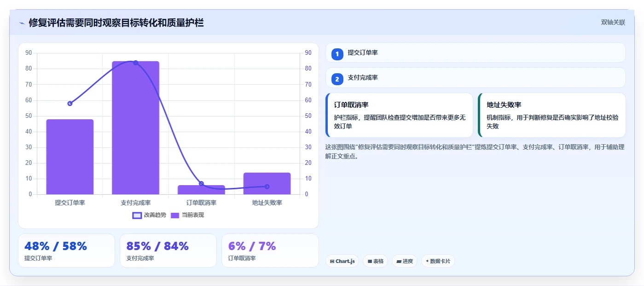644x286 pixels.
Task: Click the title 修复评估需要同时观察目标转化和质量护栏
Action: [x=116, y=23]
